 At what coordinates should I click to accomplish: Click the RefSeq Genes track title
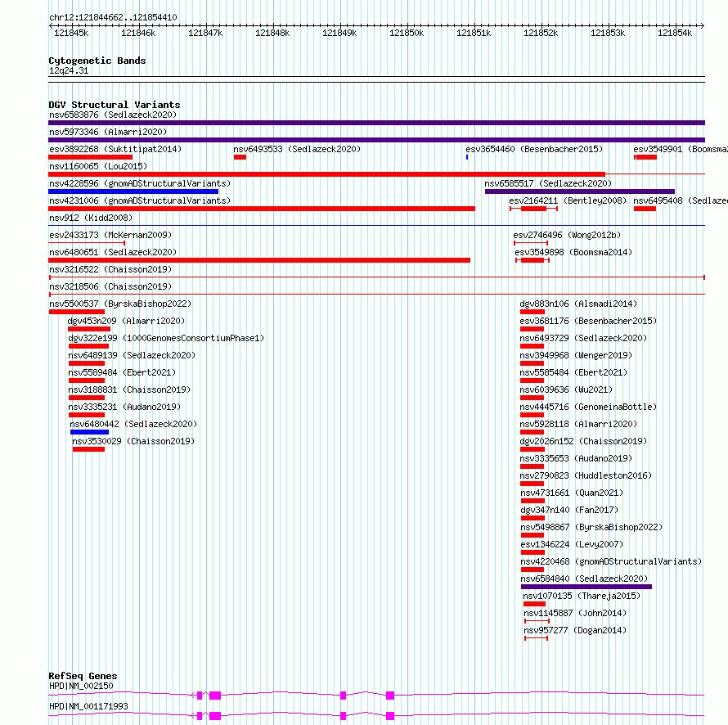coord(83,676)
